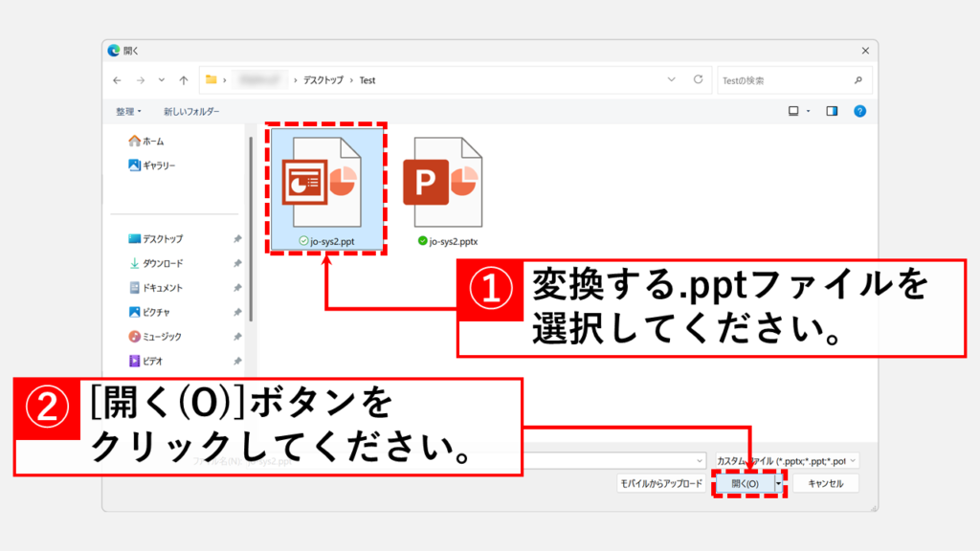Click the sync status icon of jo-sys2.pptx
Screen dimensions: 980x551
pos(422,240)
